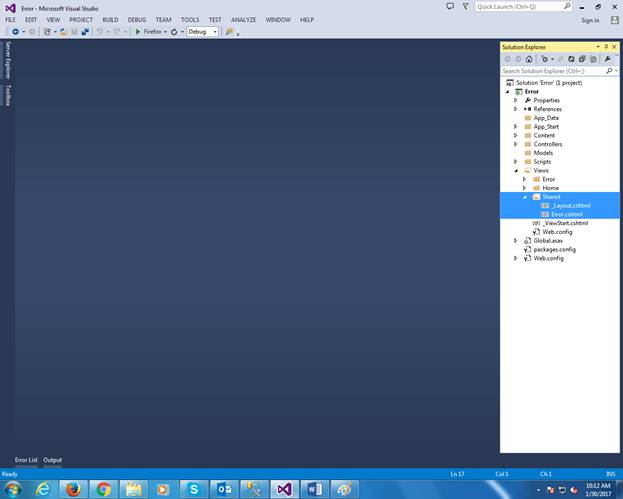This screenshot has width=623, height=499.
Task: Switch to the Error List tab
Action: point(26,460)
